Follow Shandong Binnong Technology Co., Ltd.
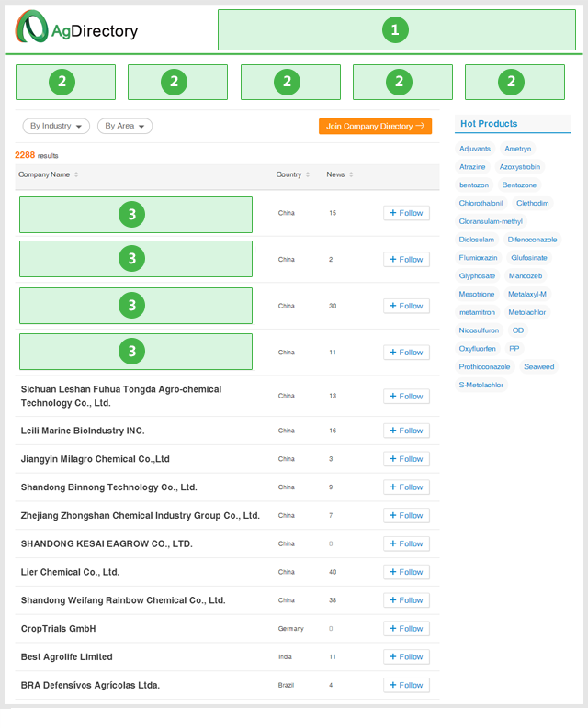This screenshot has width=588, height=728. click(x=406, y=487)
